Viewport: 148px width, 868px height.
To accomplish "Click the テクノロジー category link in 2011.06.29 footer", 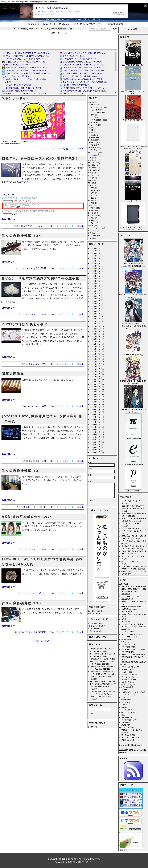I will 41,226.
